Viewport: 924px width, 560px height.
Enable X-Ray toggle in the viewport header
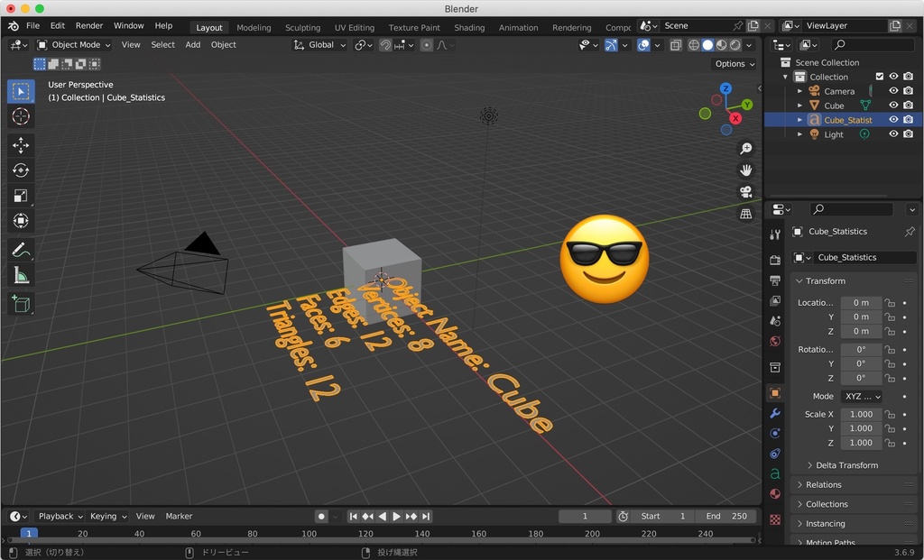click(675, 44)
